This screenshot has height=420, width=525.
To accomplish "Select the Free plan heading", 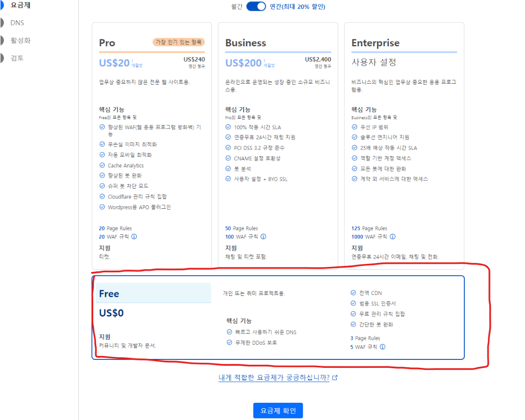I will pyautogui.click(x=109, y=293).
